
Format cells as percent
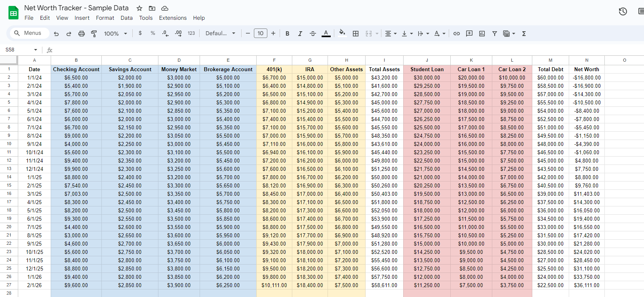[153, 33]
